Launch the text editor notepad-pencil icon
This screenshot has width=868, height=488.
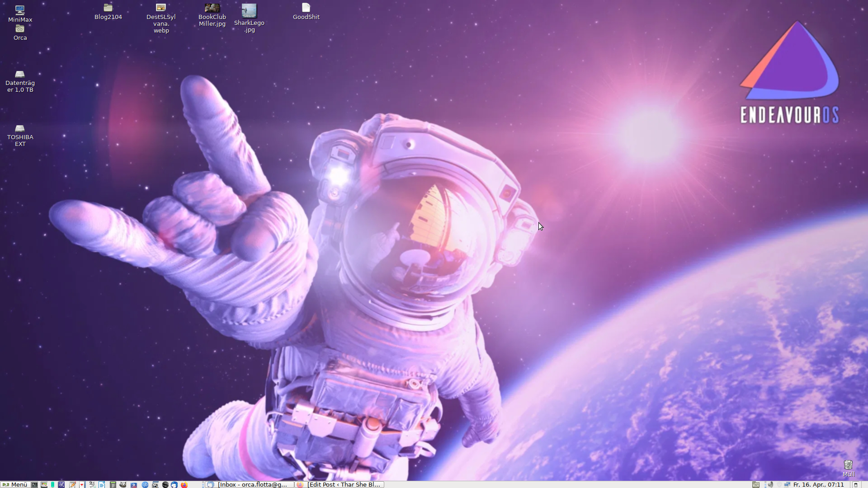point(72,484)
